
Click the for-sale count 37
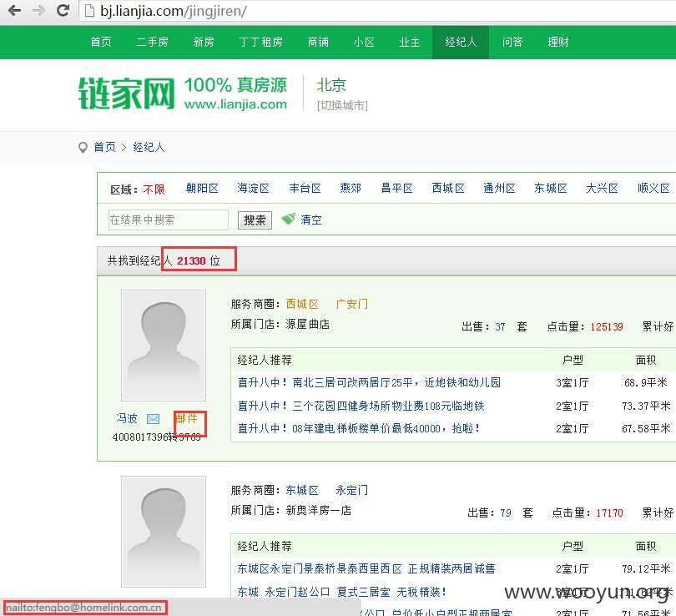coord(500,326)
